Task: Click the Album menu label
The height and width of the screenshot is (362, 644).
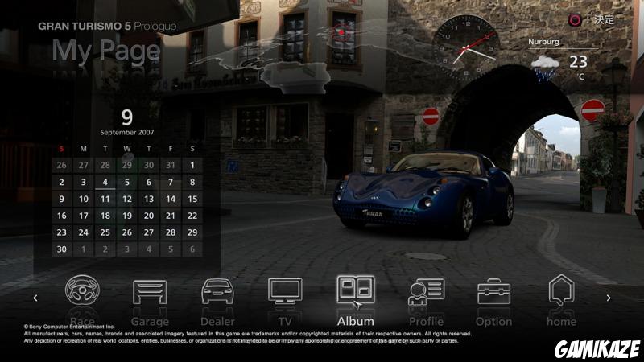Action: (x=356, y=321)
